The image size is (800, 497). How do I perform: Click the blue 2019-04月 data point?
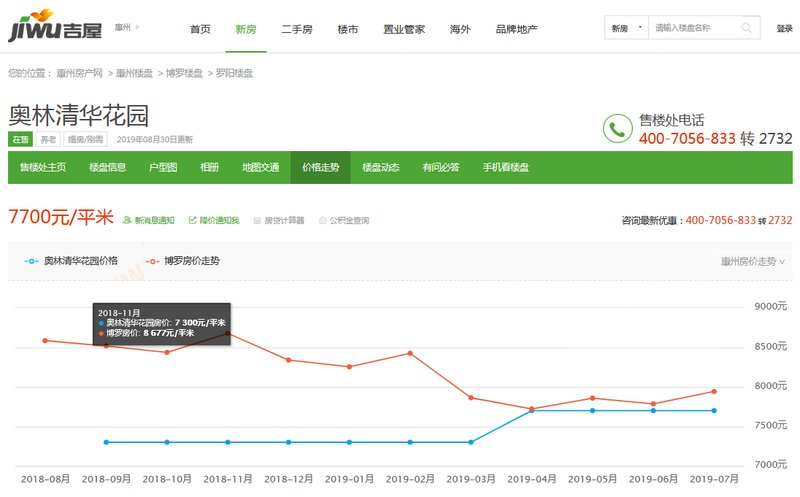pos(532,411)
